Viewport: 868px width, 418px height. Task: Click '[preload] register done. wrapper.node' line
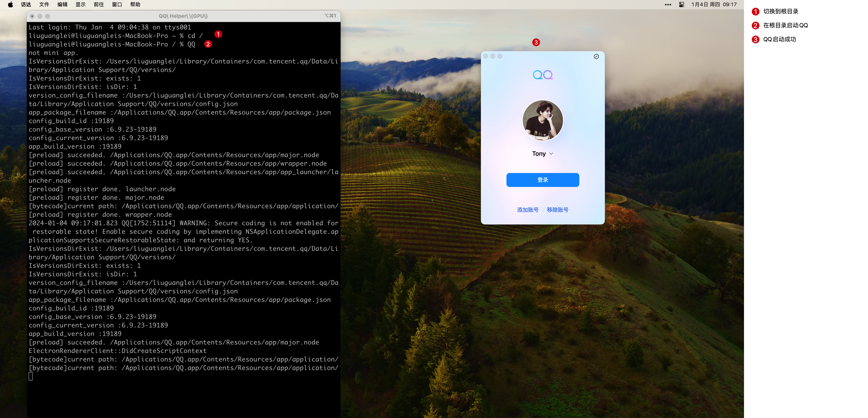tap(100, 215)
